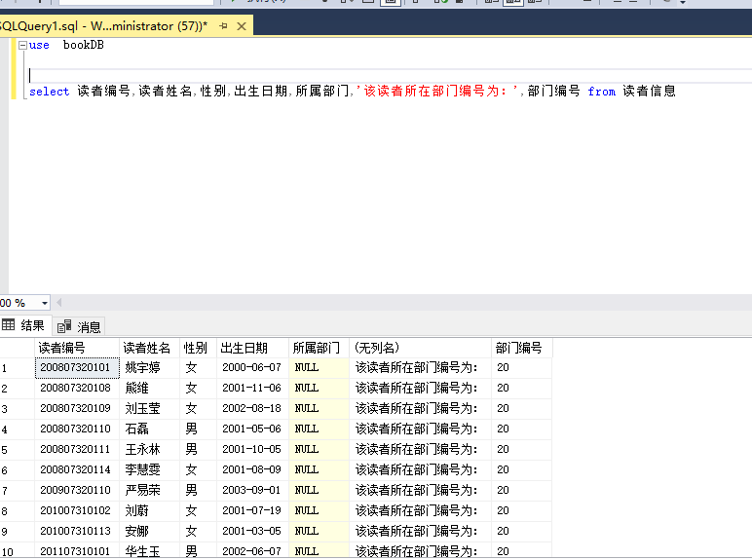
Task: Click birth date 2003-09-01
Action: (x=251, y=491)
